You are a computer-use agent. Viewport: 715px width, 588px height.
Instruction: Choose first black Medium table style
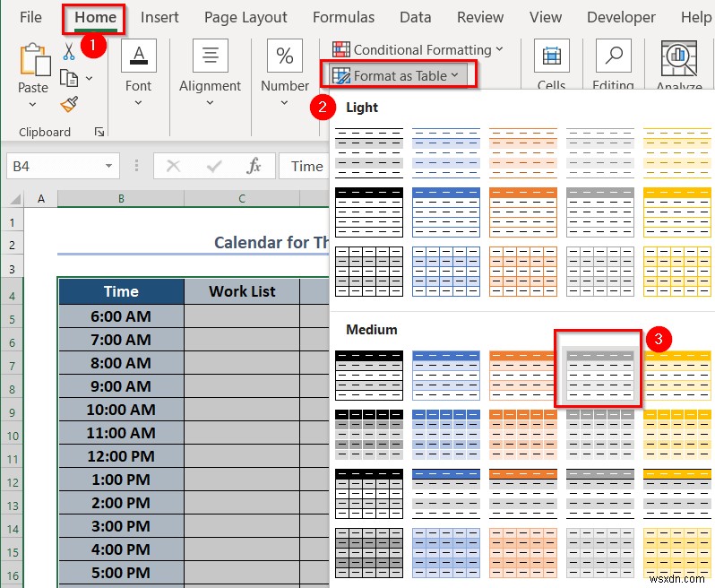click(369, 376)
